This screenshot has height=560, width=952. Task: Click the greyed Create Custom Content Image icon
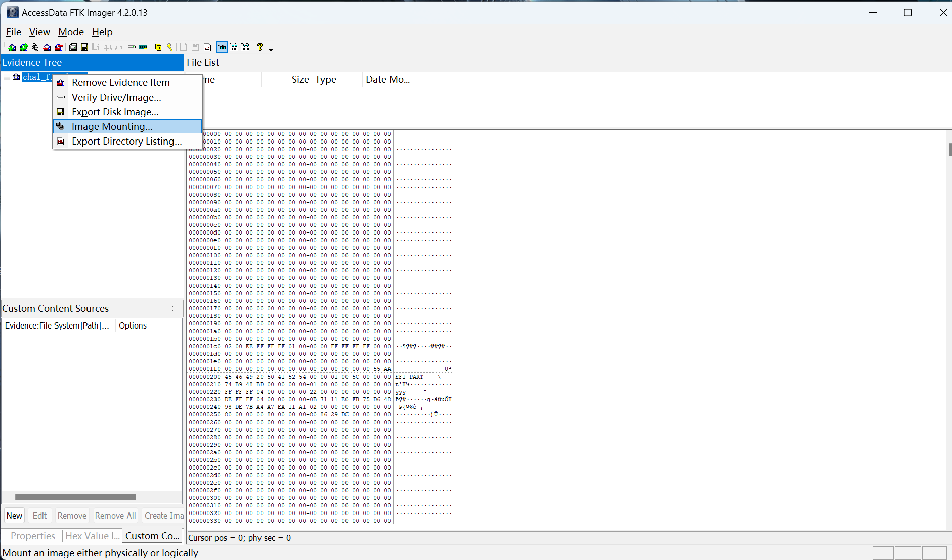click(119, 48)
